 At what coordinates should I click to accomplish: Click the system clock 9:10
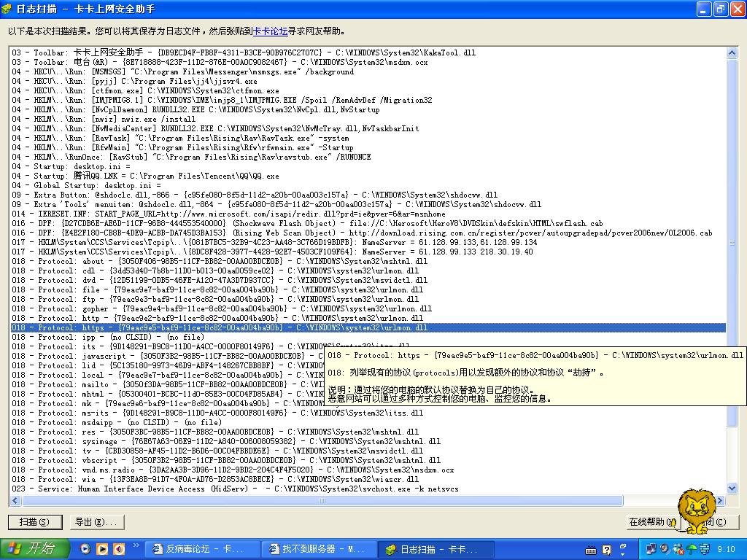726,549
